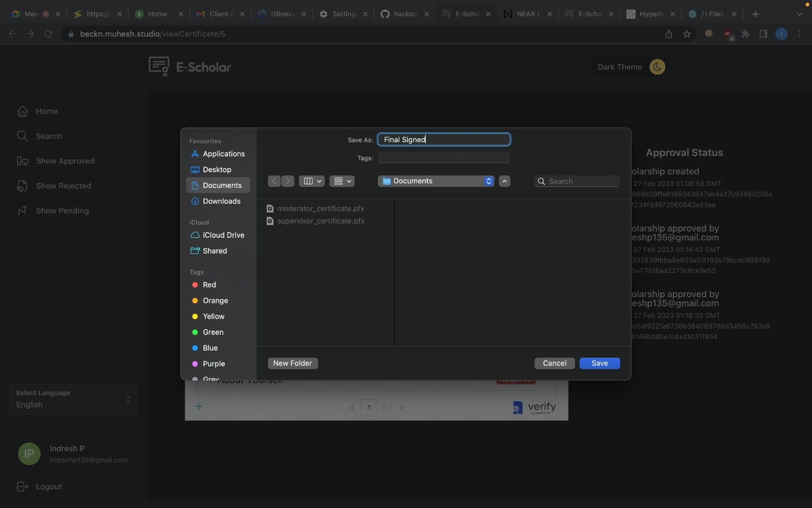This screenshot has height=508, width=812.
Task: Go back in the file dialog
Action: [274, 181]
